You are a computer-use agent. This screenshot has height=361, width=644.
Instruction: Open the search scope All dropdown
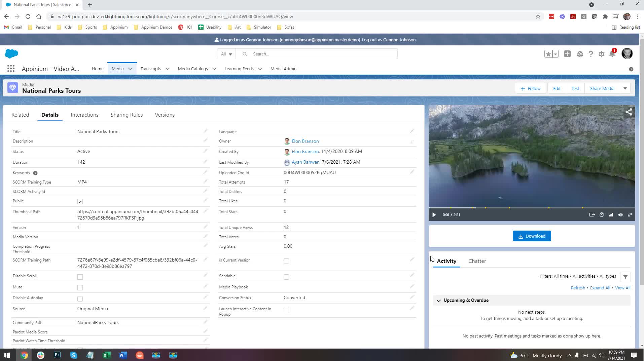(226, 54)
